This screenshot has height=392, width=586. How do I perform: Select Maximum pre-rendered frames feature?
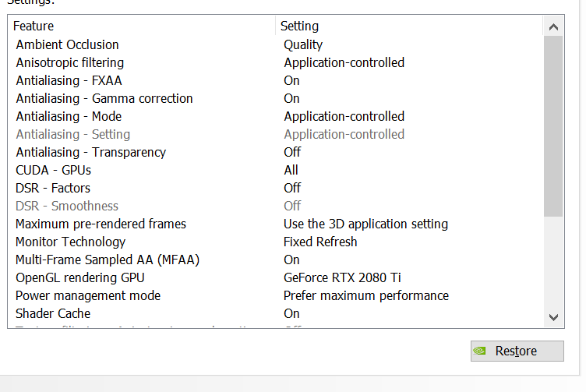[x=101, y=224]
